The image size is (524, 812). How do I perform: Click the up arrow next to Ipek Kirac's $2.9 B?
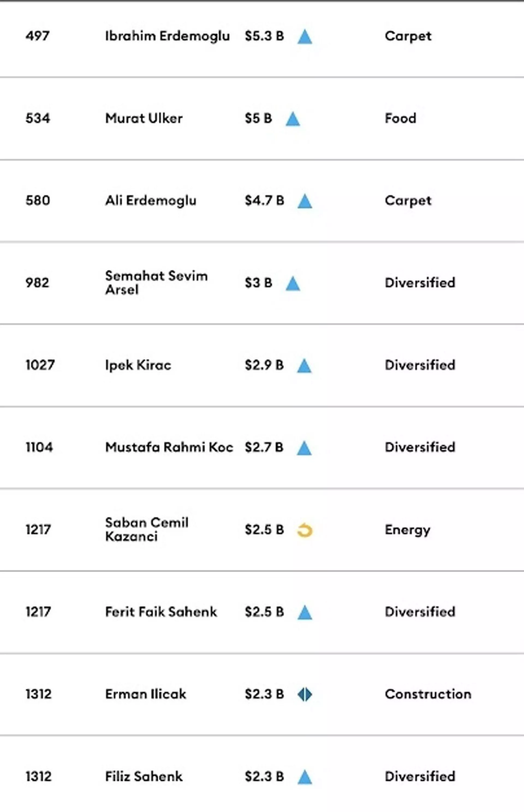click(304, 366)
